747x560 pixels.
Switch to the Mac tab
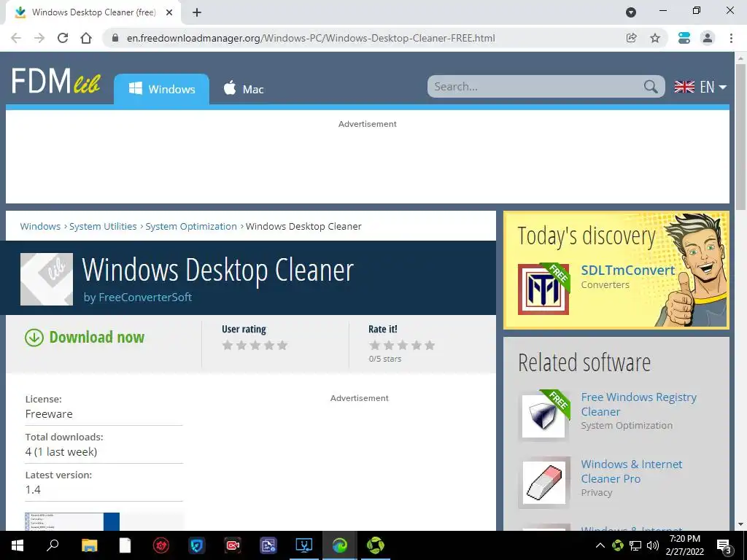point(244,89)
